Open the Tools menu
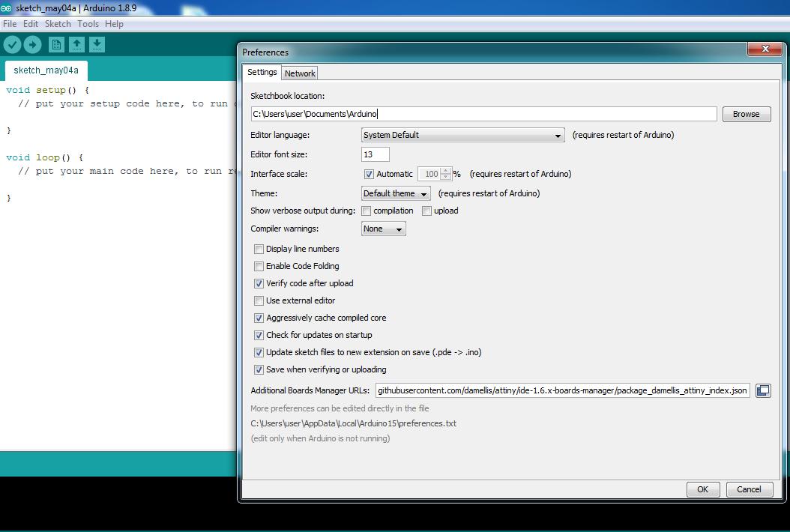Screen dimensions: 790x532 88,24
